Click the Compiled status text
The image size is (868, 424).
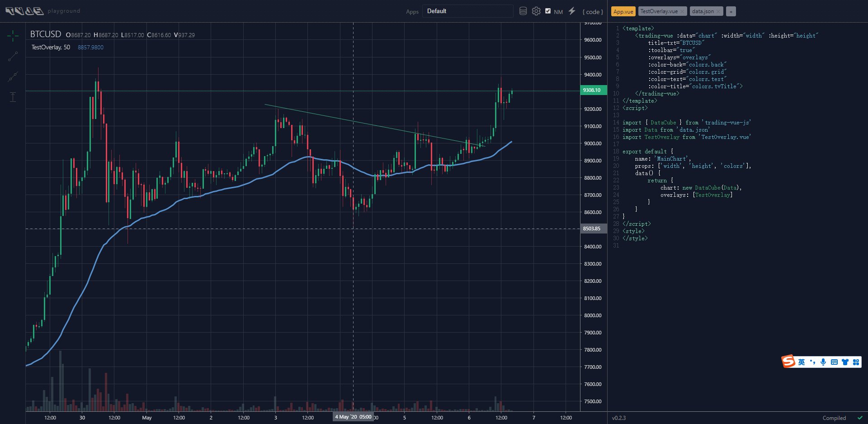coord(834,418)
